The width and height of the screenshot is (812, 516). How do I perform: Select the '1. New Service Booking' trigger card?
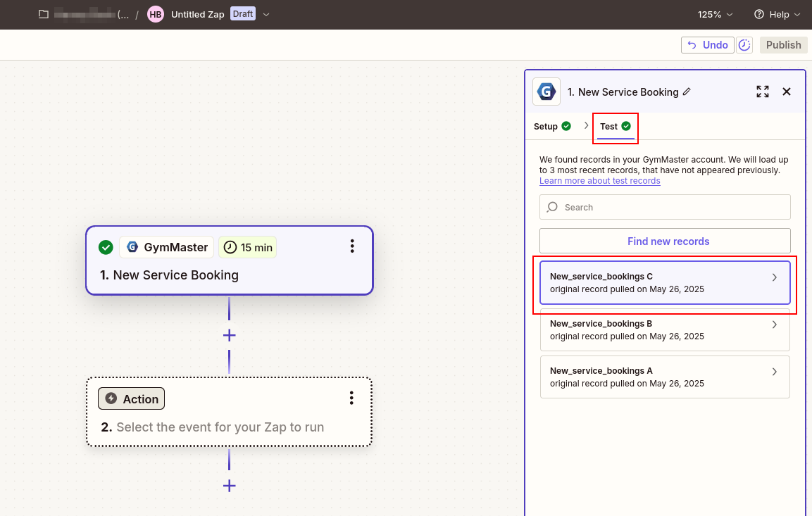[229, 260]
